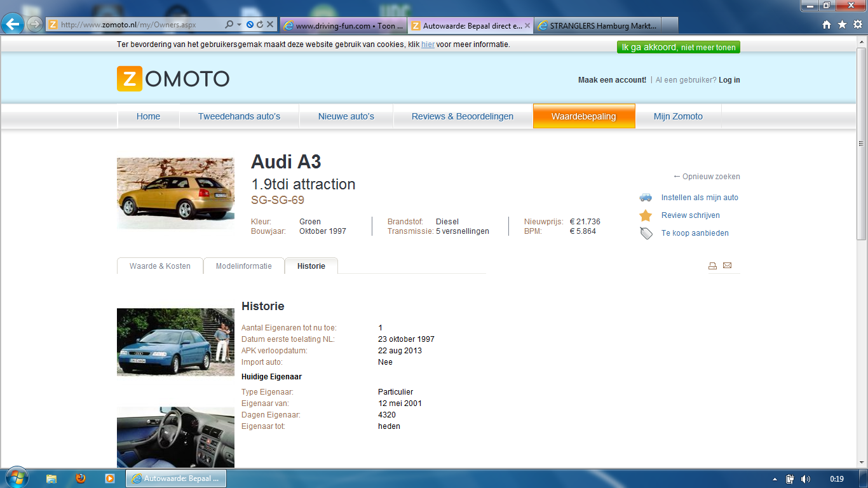Image resolution: width=868 pixels, height=488 pixels.
Task: Open the Mijn Zomoto menu
Action: 678,116
